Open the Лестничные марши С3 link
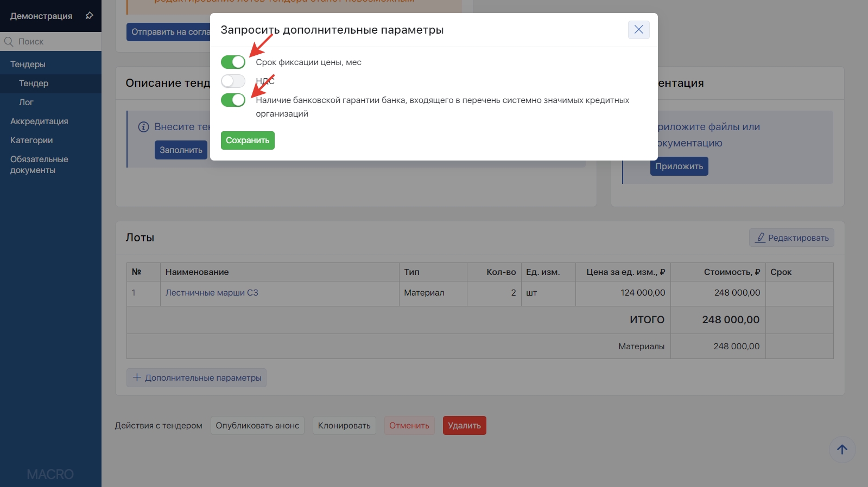 212,293
